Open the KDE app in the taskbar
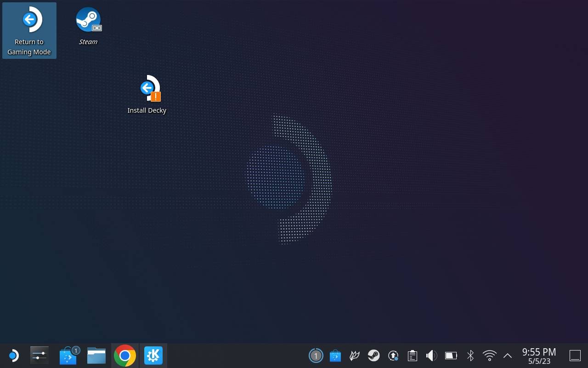Image resolution: width=588 pixels, height=368 pixels. click(153, 356)
